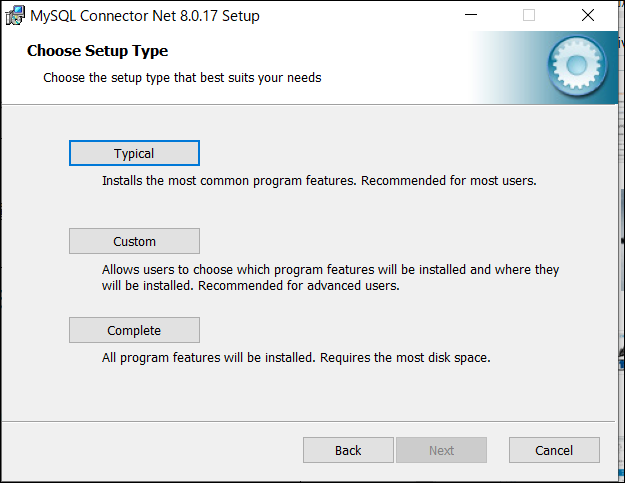Click the 'MySQL Connector Net 8.0.17 Setup' title
This screenshot has height=483, width=625.
click(x=145, y=16)
